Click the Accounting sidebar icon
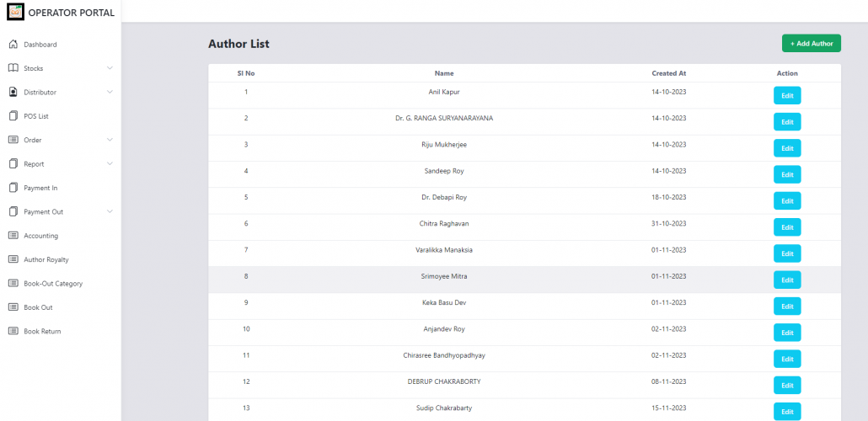868x421 pixels. [x=13, y=236]
